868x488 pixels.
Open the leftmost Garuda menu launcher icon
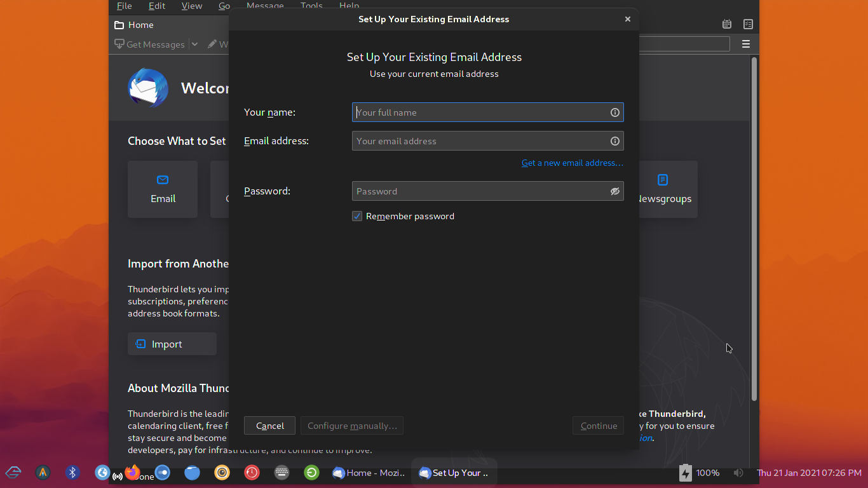[x=13, y=473]
